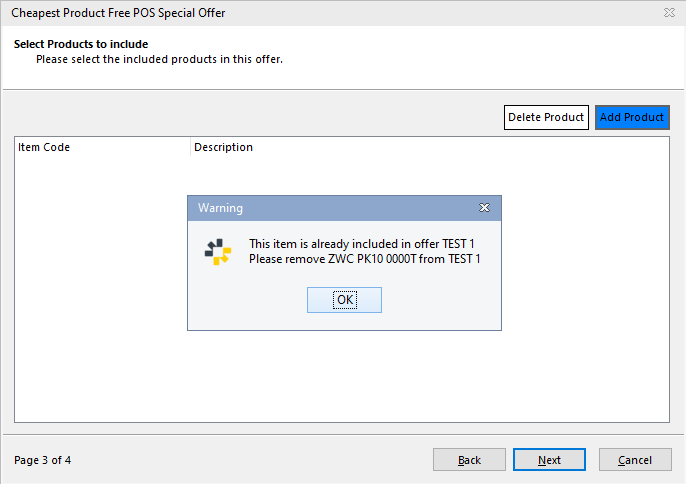Image resolution: width=686 pixels, height=484 pixels.
Task: Cancel the special offer wizard
Action: pyautogui.click(x=635, y=460)
